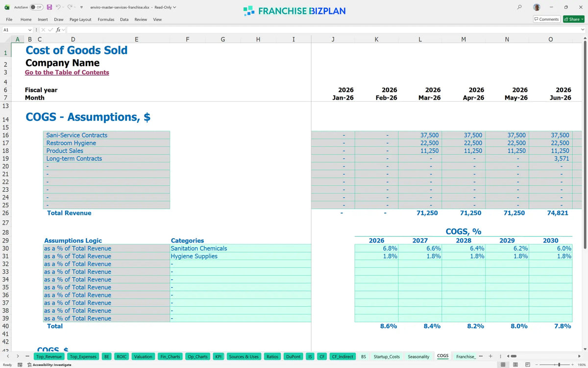
Task: Click zoom out minus icon
Action: coord(538,365)
